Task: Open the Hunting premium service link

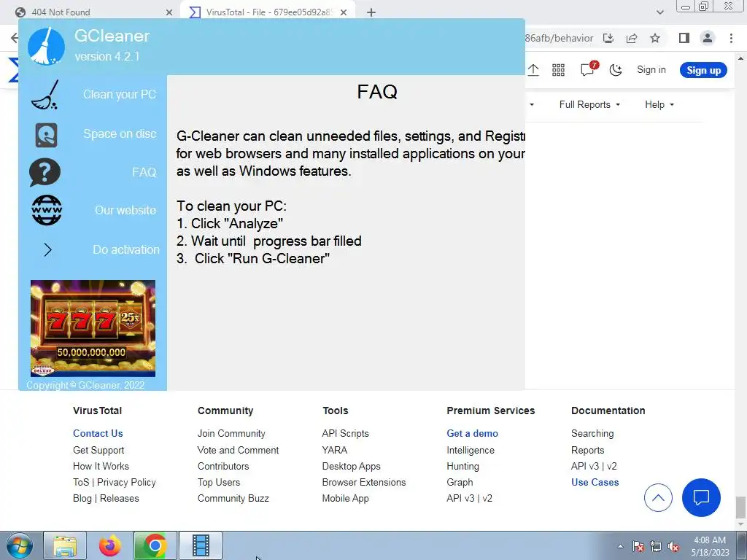Action: point(462,466)
